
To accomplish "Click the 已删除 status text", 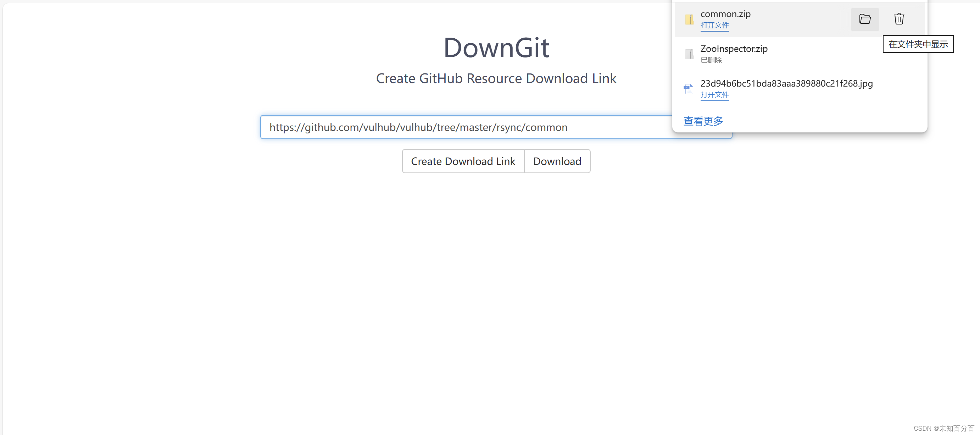I will point(711,60).
